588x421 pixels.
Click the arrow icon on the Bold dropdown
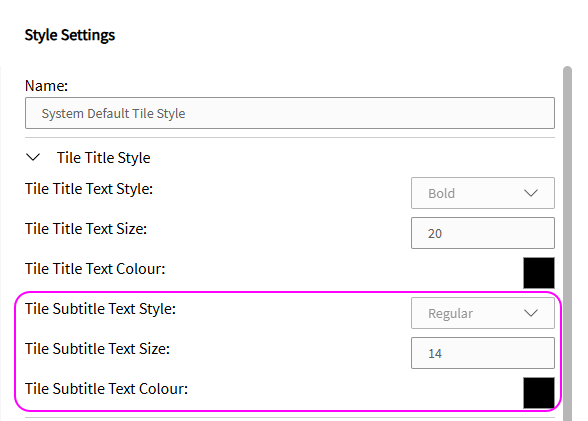click(x=531, y=193)
